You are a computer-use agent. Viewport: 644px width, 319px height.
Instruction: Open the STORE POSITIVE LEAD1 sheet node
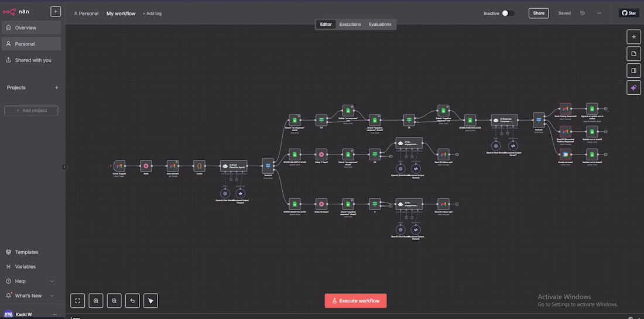tap(470, 121)
